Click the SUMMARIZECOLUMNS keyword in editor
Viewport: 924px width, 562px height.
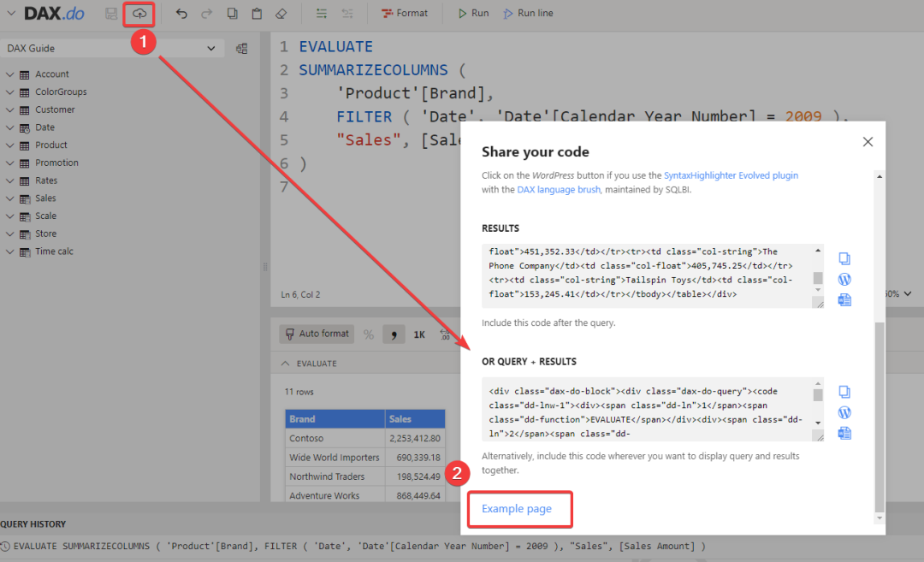pos(373,70)
